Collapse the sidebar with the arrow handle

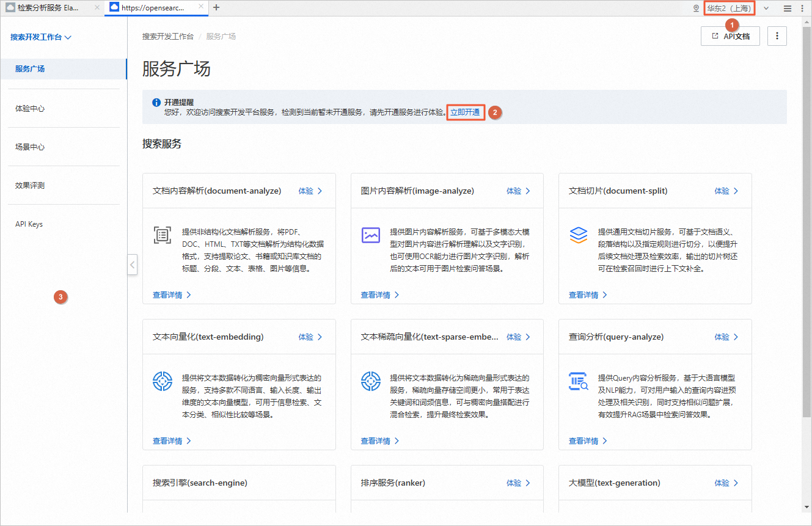(133, 265)
